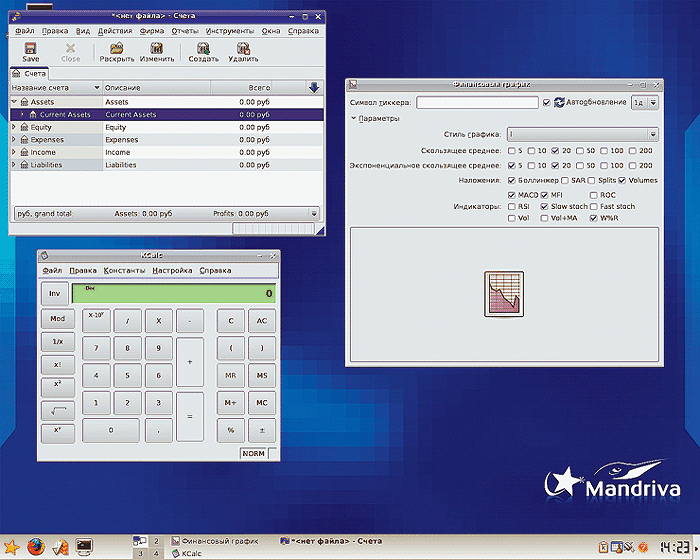Click the Liabilities account bank icon

click(25, 165)
